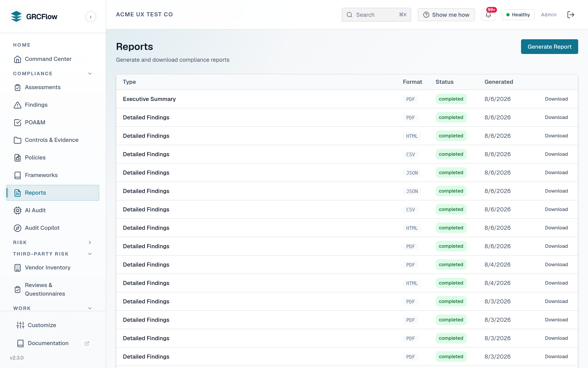Open the Reports menu item

(x=53, y=193)
